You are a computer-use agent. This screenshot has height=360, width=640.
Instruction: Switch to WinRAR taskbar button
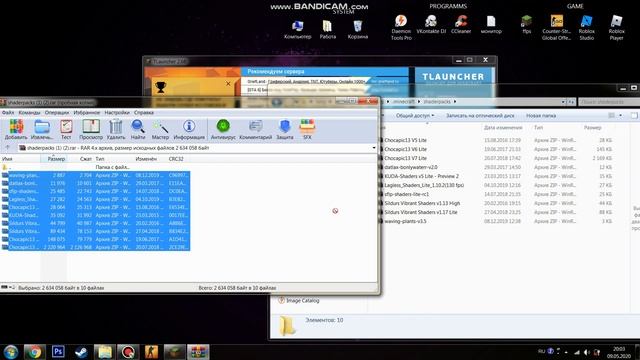198,352
